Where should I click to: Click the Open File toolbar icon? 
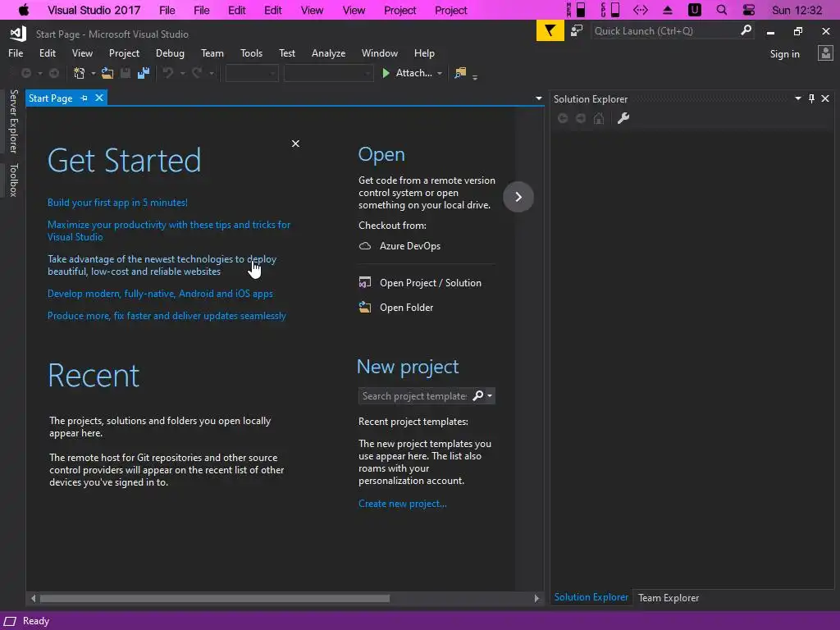tap(107, 73)
